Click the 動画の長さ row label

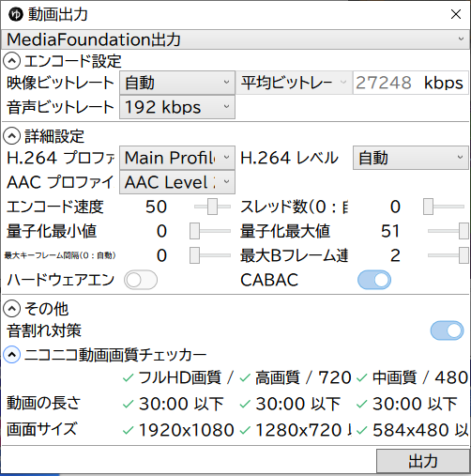pos(43,403)
